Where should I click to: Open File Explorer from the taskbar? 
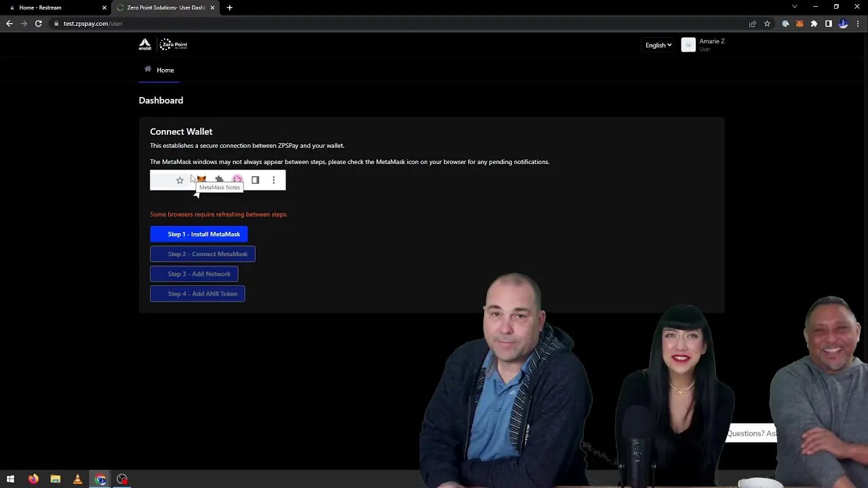(56, 479)
